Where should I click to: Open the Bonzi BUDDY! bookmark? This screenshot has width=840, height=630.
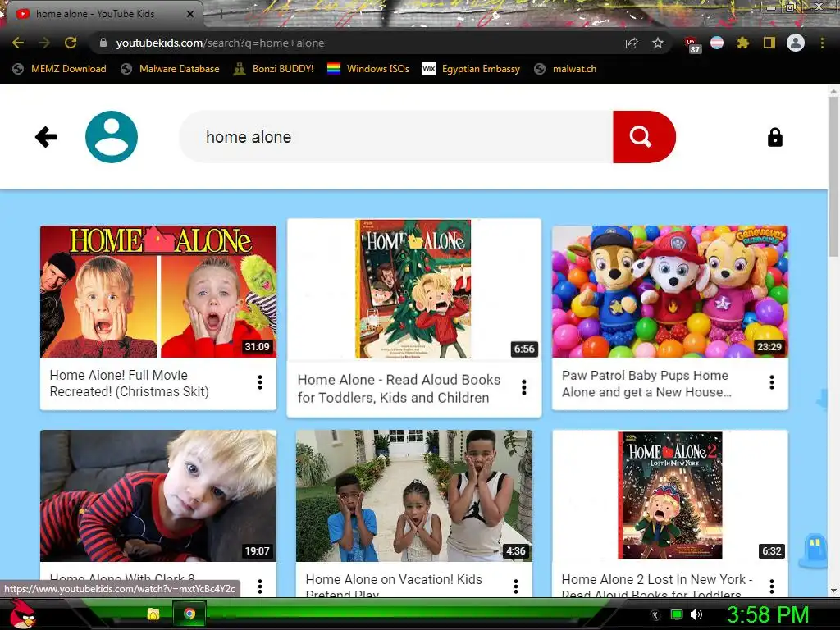(x=274, y=69)
